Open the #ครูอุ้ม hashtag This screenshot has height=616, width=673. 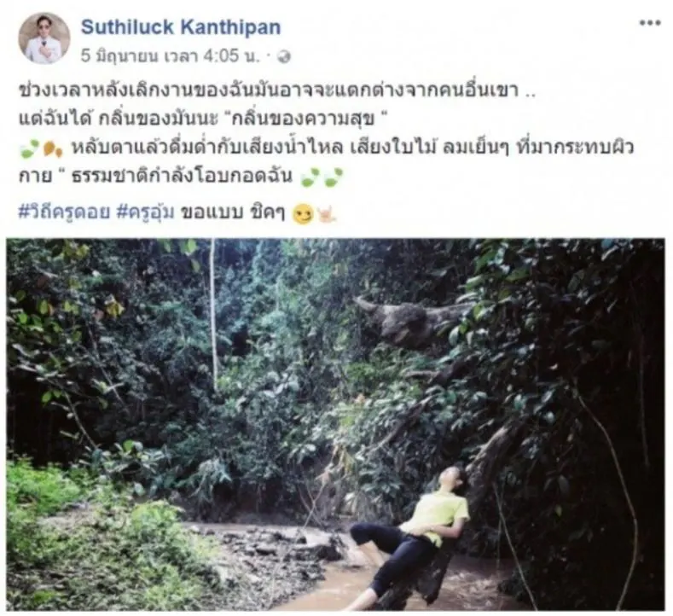146,212
